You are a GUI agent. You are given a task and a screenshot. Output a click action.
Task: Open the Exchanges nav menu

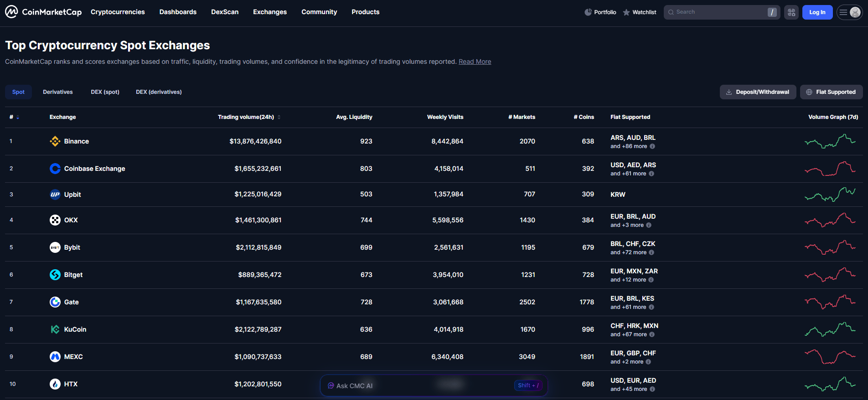coord(270,12)
